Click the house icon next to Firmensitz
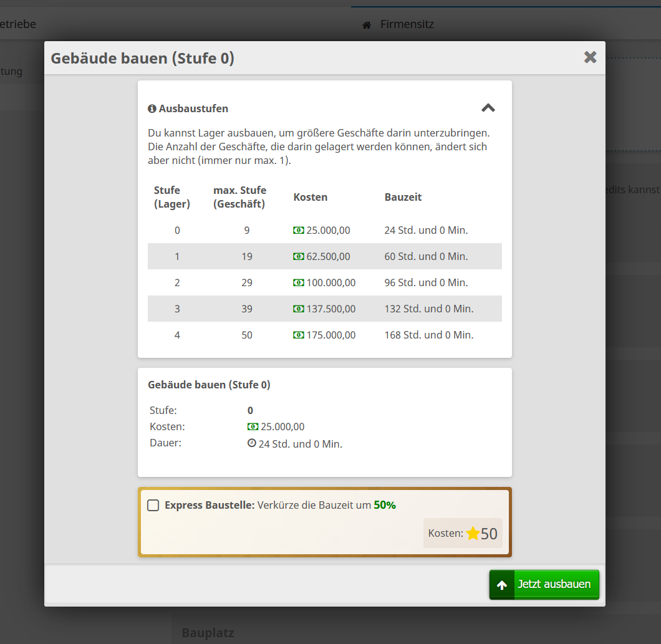 click(367, 25)
